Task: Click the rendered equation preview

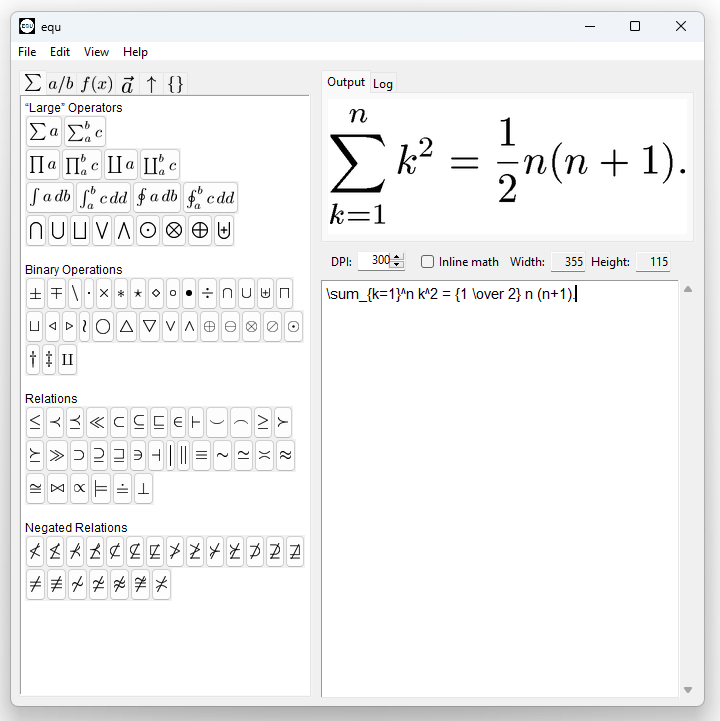Action: (507, 166)
